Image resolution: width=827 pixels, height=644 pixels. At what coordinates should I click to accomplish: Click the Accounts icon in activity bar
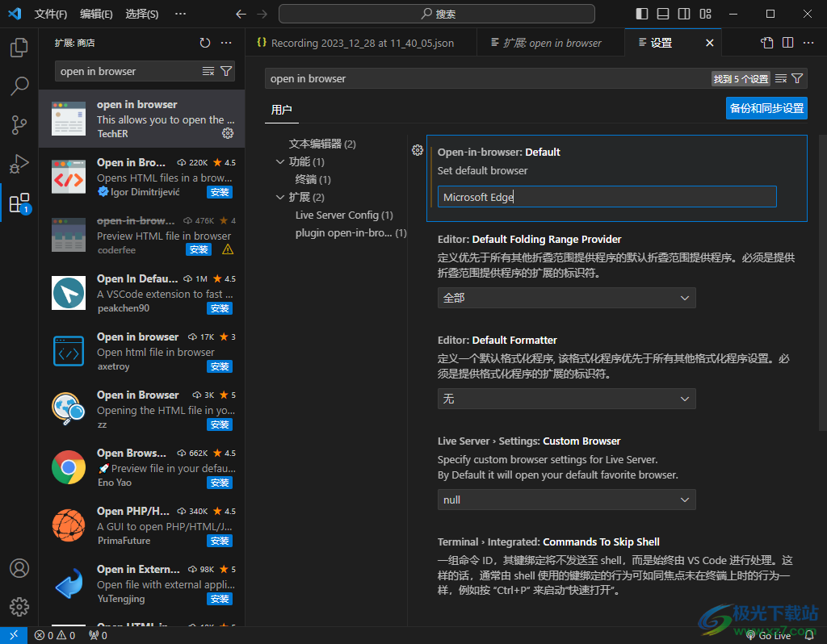tap(19, 568)
